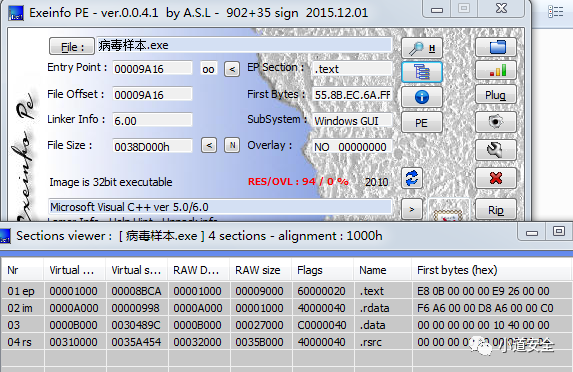Click the Linker Info field 6.00

(152, 120)
